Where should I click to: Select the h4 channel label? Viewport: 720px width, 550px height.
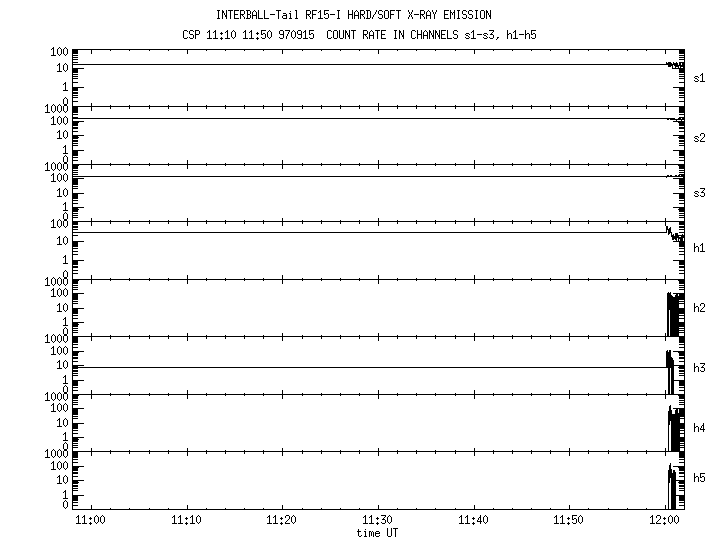pyautogui.click(x=699, y=428)
